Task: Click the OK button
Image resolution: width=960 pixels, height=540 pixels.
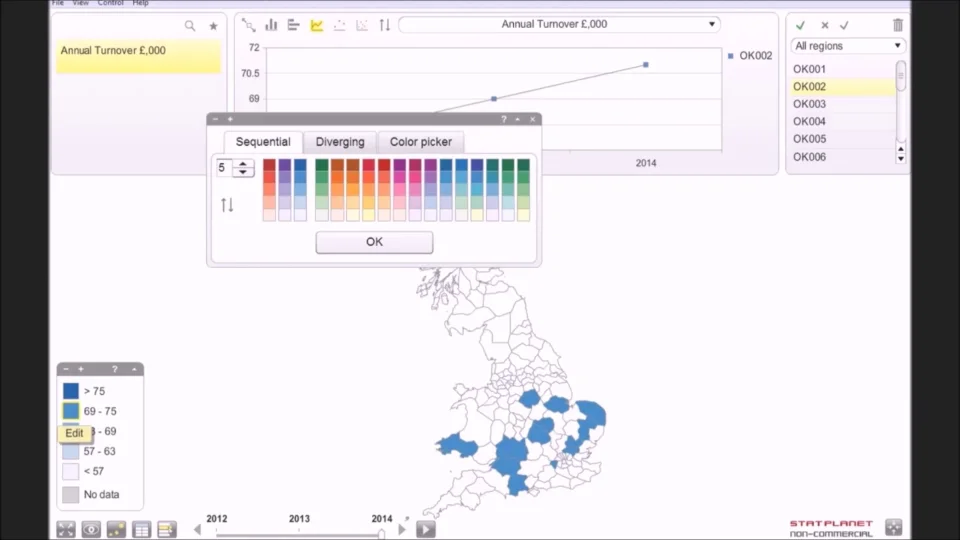Action: (374, 242)
